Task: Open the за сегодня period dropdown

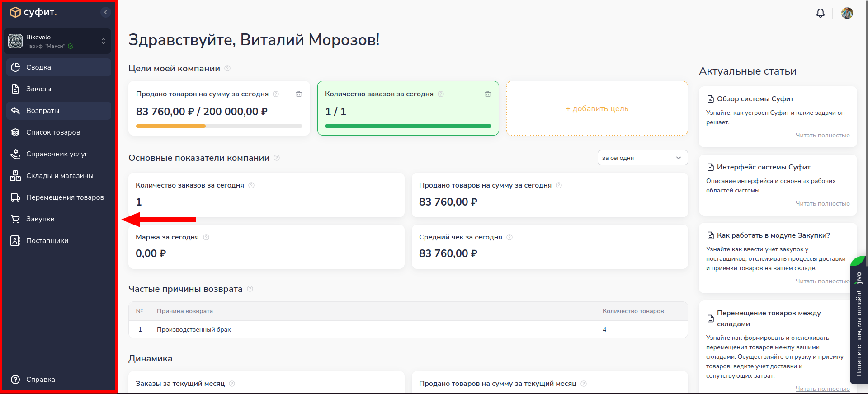Action: (x=642, y=158)
